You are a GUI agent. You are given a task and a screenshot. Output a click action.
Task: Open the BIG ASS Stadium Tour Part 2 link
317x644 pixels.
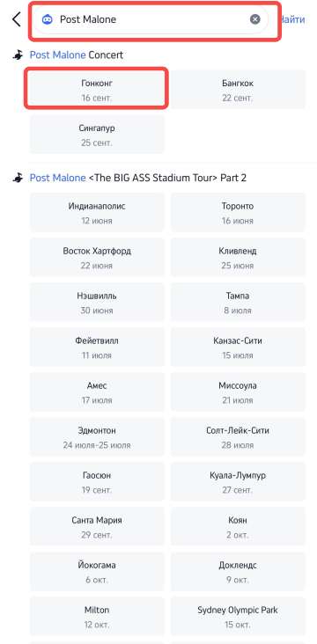click(138, 178)
